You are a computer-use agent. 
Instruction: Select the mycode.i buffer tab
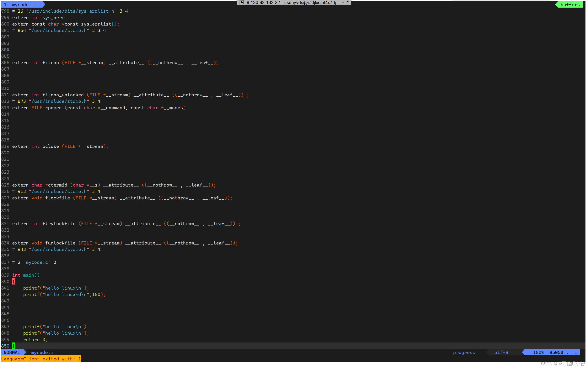coord(23,5)
